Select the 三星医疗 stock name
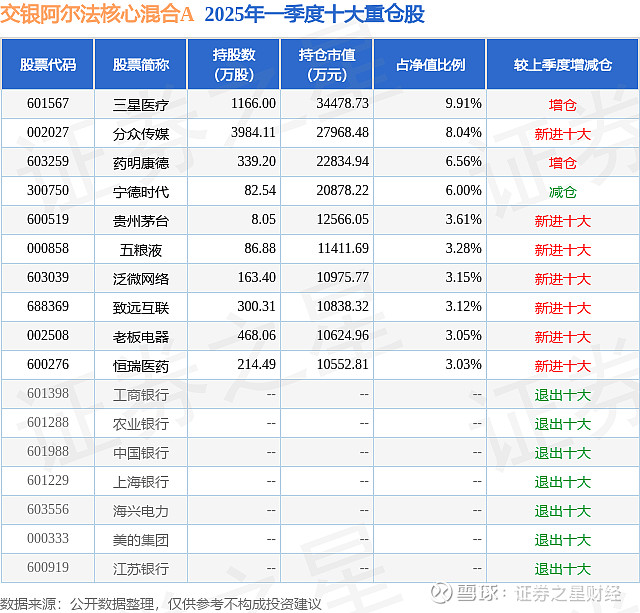The width and height of the screenshot is (640, 613). click(141, 105)
